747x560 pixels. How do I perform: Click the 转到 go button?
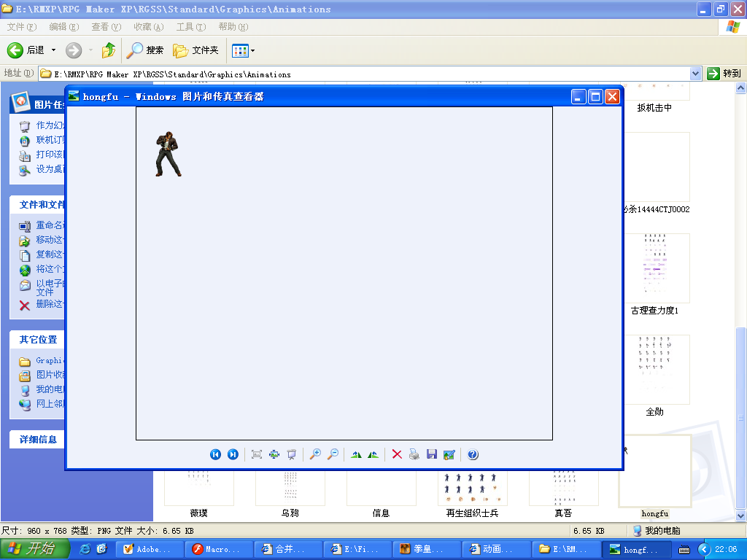(724, 74)
